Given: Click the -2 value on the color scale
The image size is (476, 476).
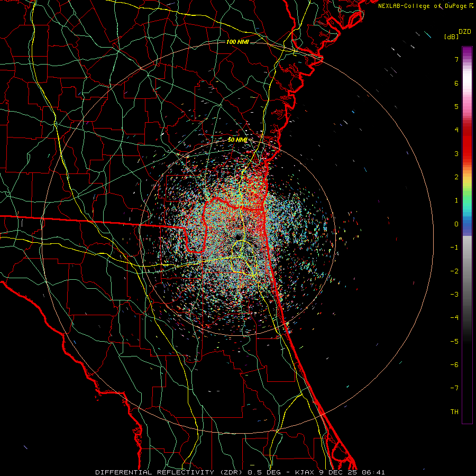Looking at the screenshot, I should 454,271.
